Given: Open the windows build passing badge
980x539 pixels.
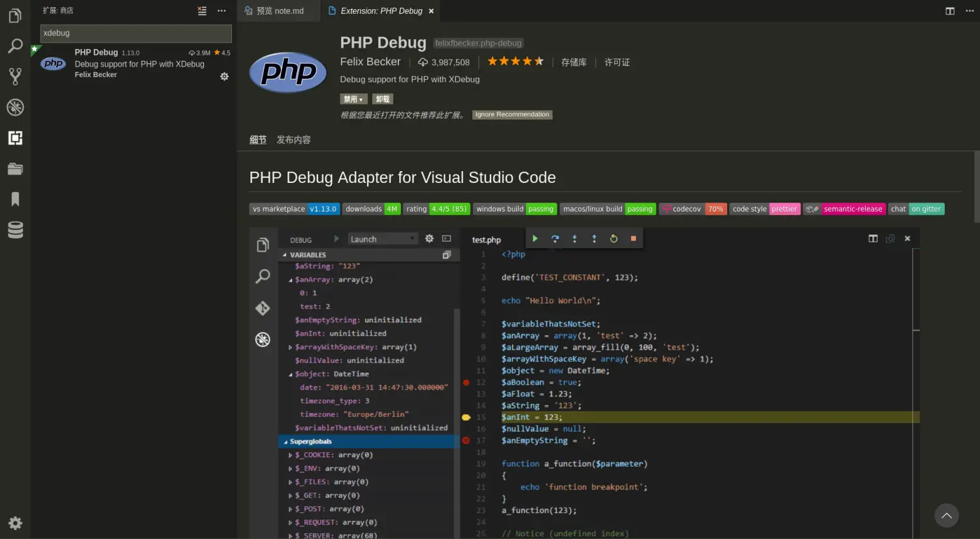Looking at the screenshot, I should 515,209.
